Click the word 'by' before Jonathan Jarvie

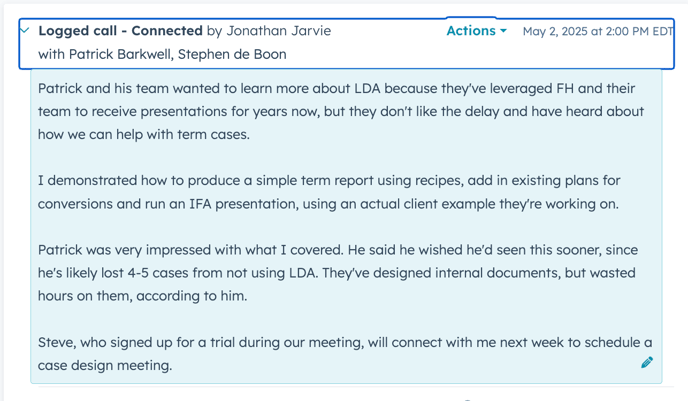coord(214,31)
